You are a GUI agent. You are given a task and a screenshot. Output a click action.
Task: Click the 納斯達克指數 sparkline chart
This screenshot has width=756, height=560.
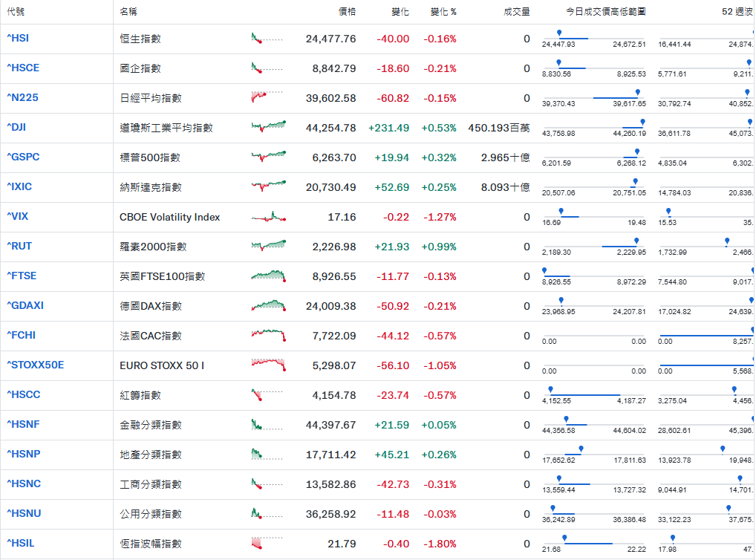[x=268, y=186]
